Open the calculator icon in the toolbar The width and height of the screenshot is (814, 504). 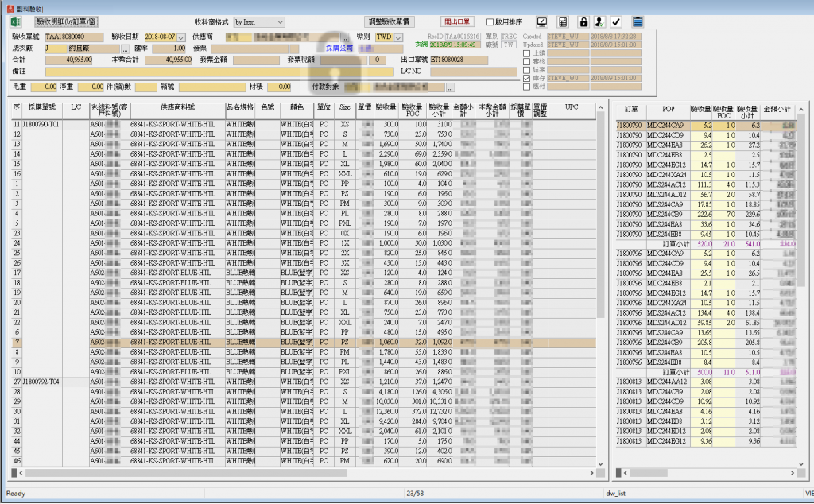click(563, 21)
